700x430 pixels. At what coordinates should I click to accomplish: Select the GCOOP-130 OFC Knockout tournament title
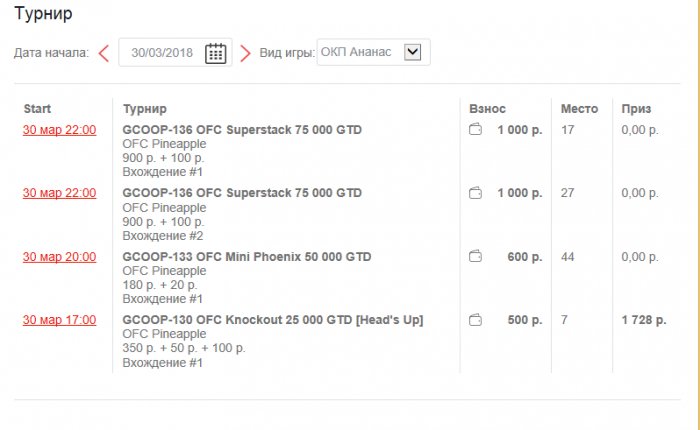pos(272,320)
